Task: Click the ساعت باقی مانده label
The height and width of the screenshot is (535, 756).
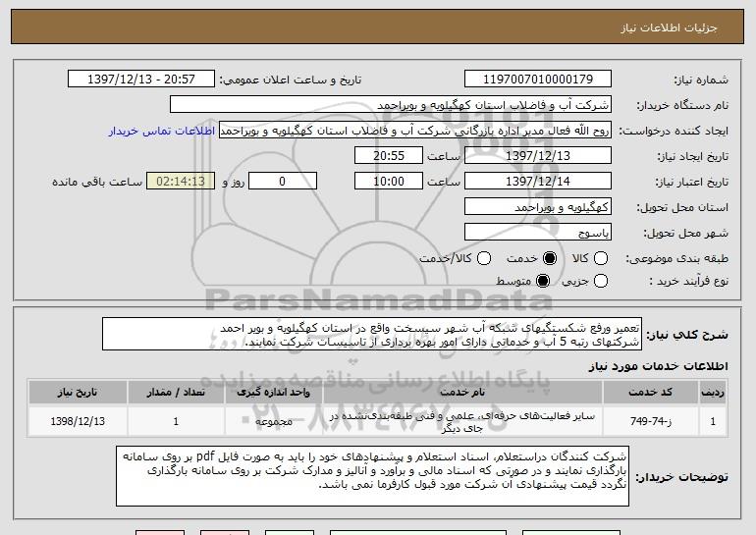Action: [97, 182]
